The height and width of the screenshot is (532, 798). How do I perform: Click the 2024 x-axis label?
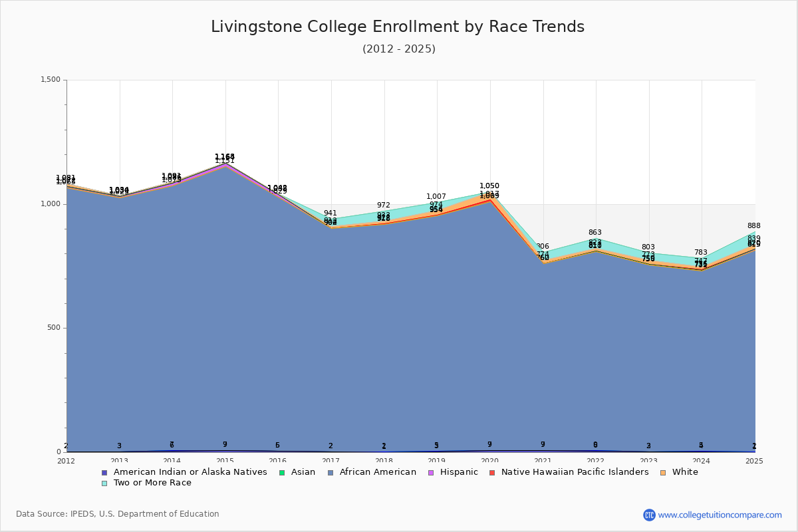point(702,461)
